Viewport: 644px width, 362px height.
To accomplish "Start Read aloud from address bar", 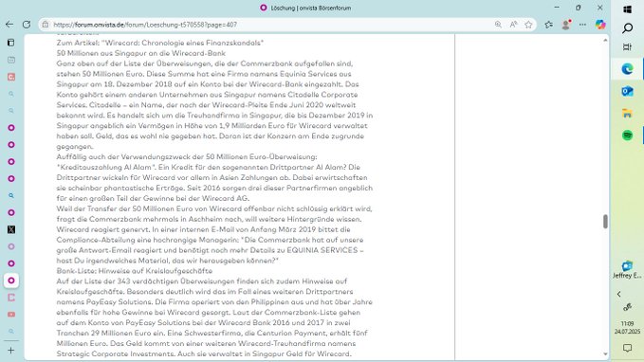I will (513, 25).
